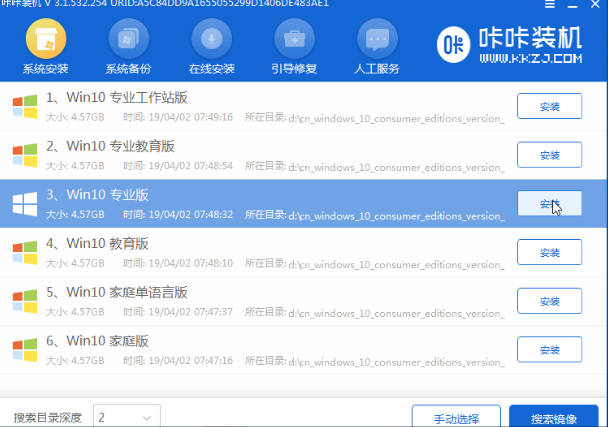Viewport: 608px width, 427px height.
Task: Click the 搜索镜像 button
Action: pos(553,417)
